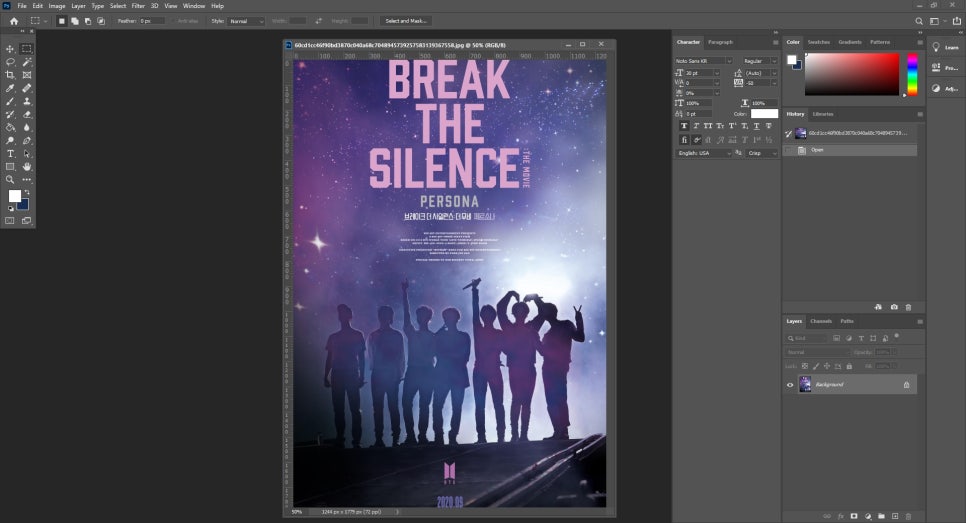Screen dimensions: 966x523
Task: Toggle Faux Bold in Character panel
Action: (x=684, y=126)
